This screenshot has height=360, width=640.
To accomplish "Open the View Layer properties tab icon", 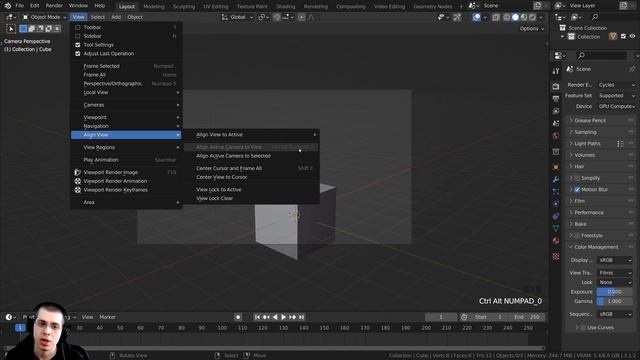I will pos(556,111).
